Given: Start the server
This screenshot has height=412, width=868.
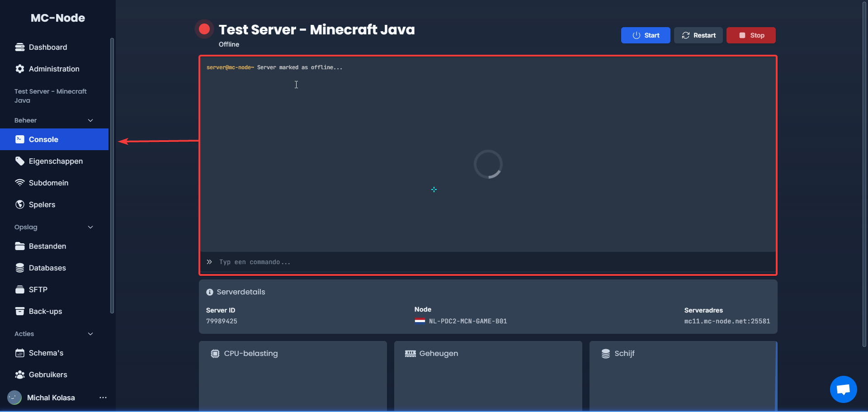Looking at the screenshot, I should (x=646, y=35).
